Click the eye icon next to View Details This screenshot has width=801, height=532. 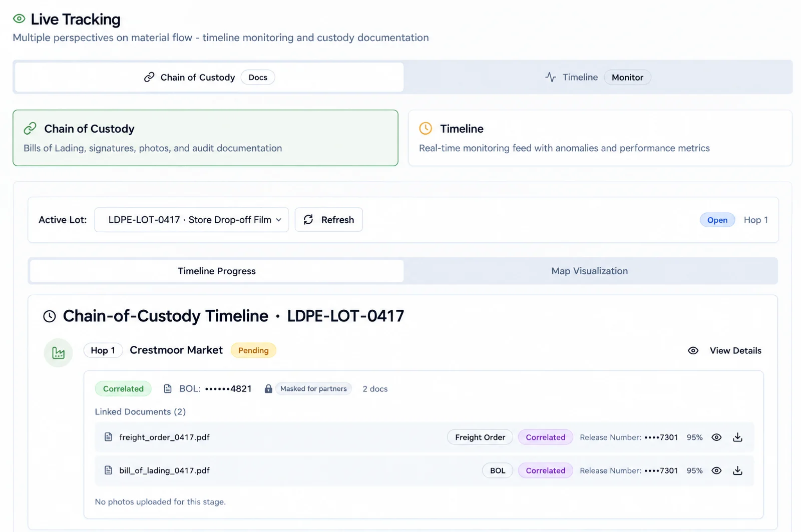693,351
